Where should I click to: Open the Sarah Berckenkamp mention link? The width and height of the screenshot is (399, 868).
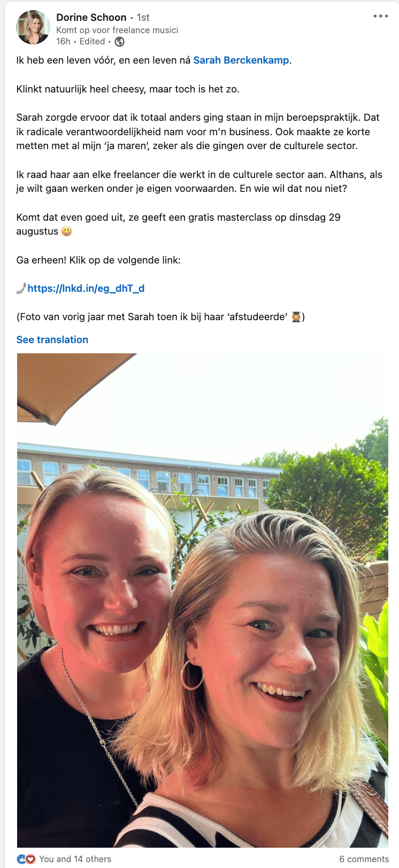coord(241,60)
